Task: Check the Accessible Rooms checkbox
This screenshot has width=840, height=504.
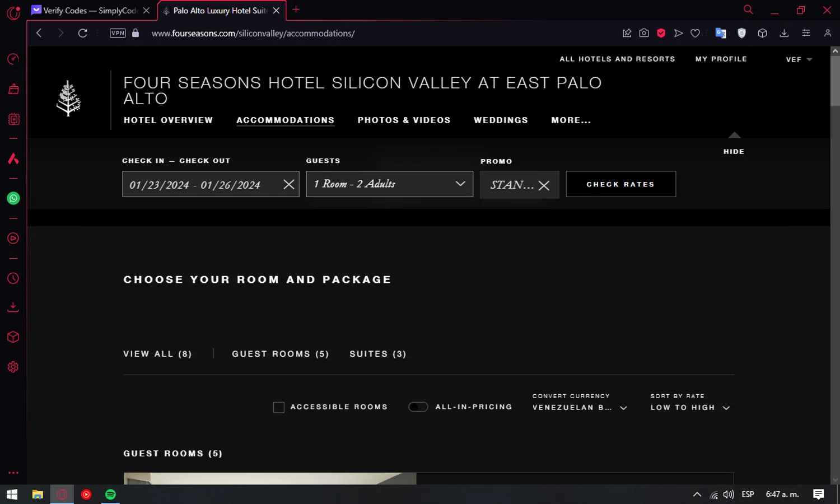Action: tap(278, 407)
